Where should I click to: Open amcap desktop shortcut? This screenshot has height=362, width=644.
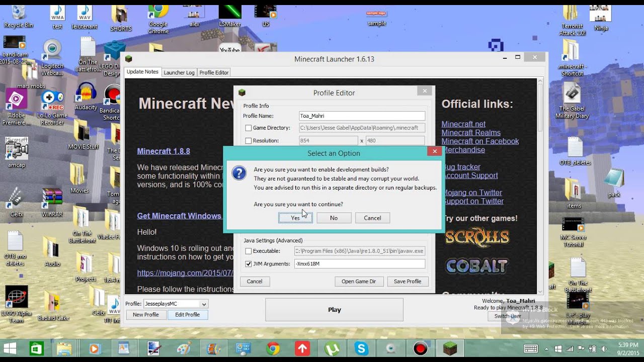pos(16,152)
